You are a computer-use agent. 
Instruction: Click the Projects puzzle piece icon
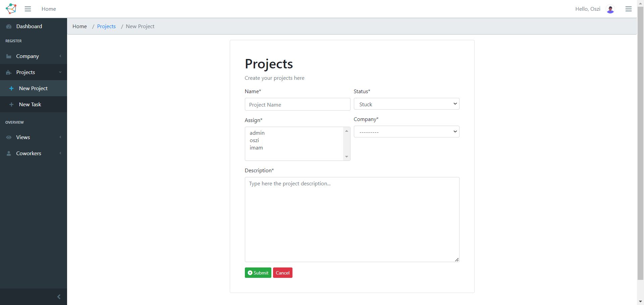9,72
